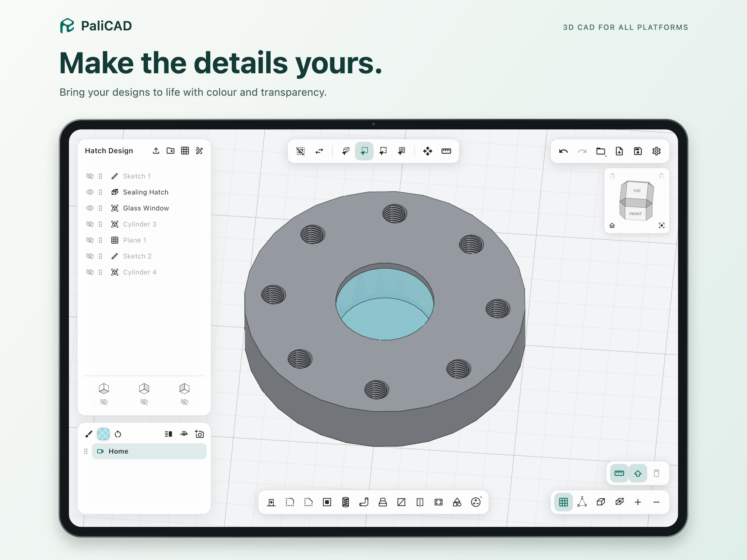The width and height of the screenshot is (747, 560).
Task: Select the helix/thread tool in bottom toolbar
Action: click(x=346, y=502)
